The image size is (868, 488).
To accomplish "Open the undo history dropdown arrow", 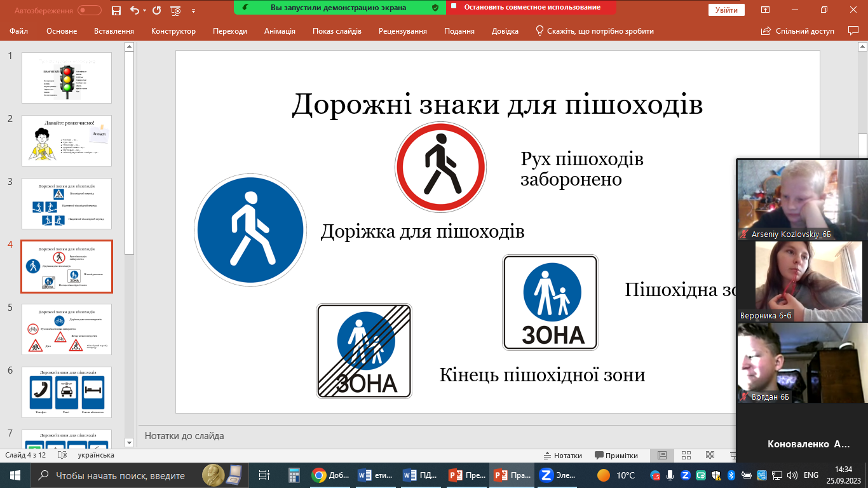I will click(x=144, y=11).
